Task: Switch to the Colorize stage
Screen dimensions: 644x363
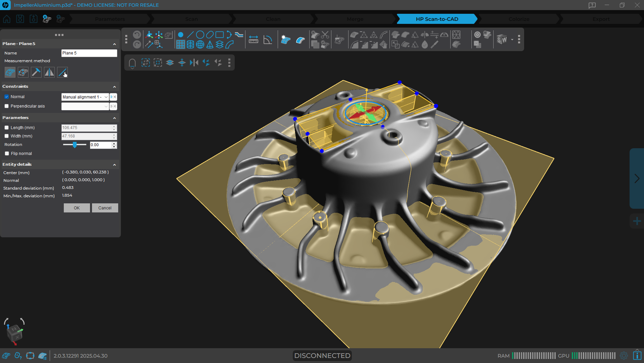Action: click(518, 19)
